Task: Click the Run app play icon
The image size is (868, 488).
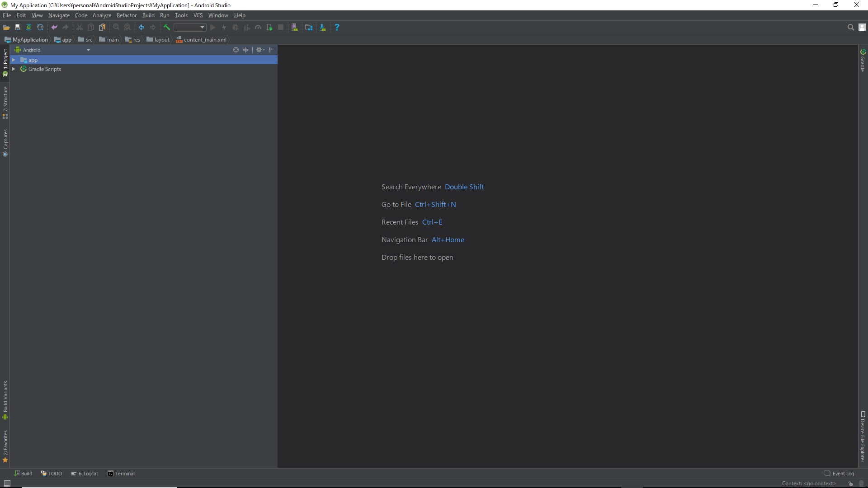Action: coord(213,28)
